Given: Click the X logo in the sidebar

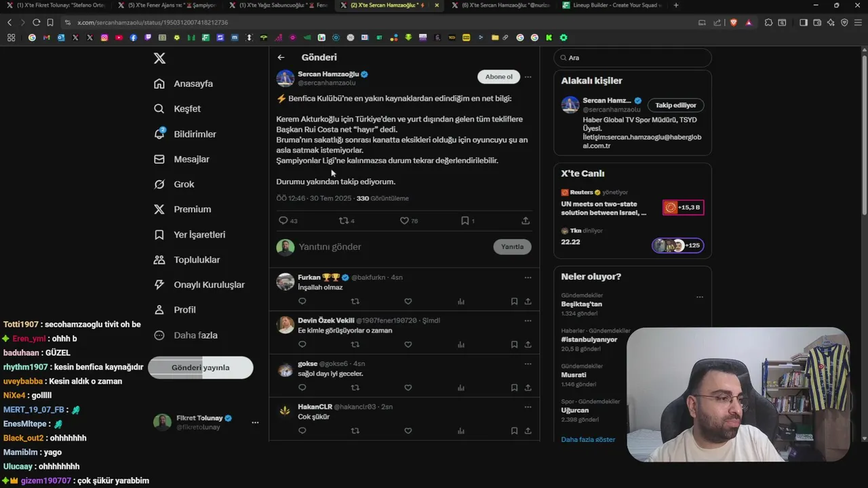Looking at the screenshot, I should 159,58.
